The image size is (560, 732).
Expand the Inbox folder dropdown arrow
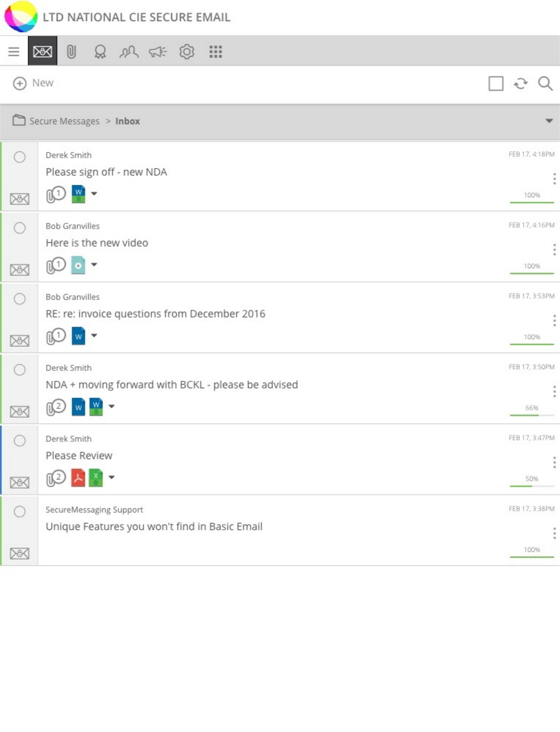(549, 121)
